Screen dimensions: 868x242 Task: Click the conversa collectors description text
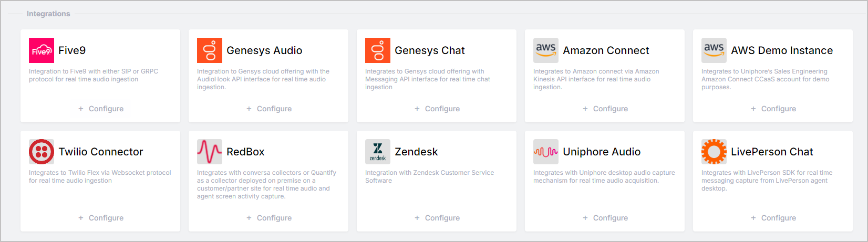click(x=266, y=184)
